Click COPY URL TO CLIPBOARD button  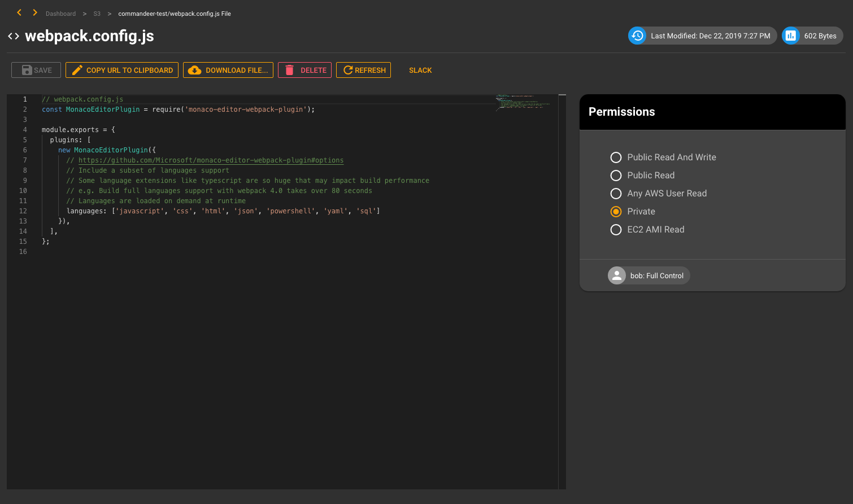122,70
